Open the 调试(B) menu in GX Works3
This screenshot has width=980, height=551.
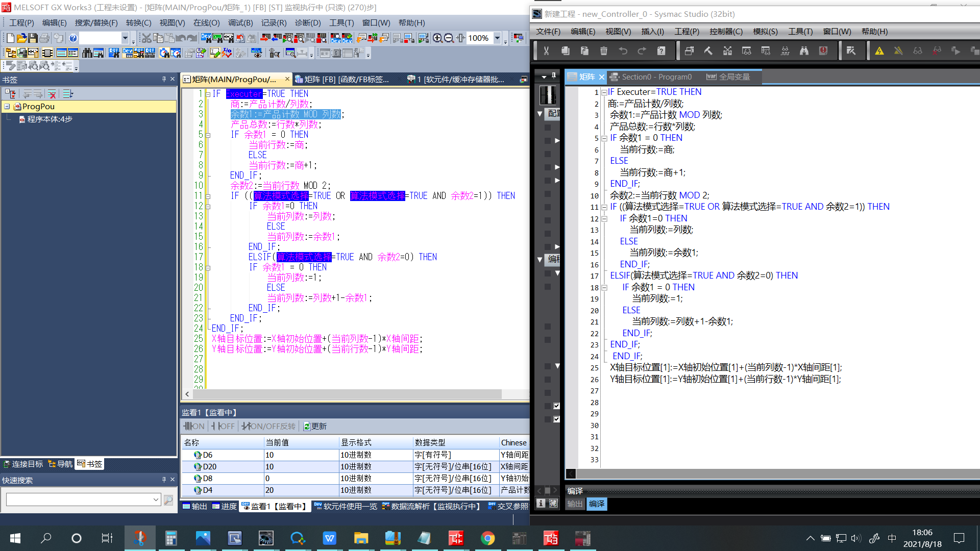pyautogui.click(x=240, y=23)
